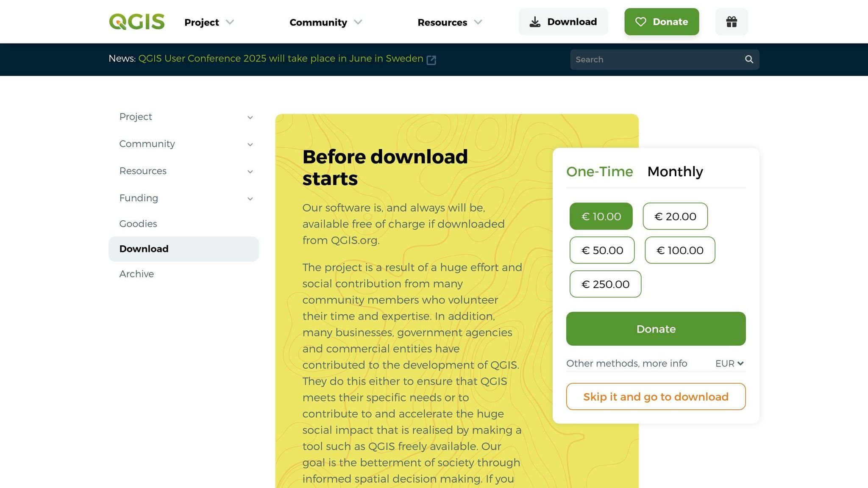
Task: Open the EUR currency dropdown
Action: point(729,363)
